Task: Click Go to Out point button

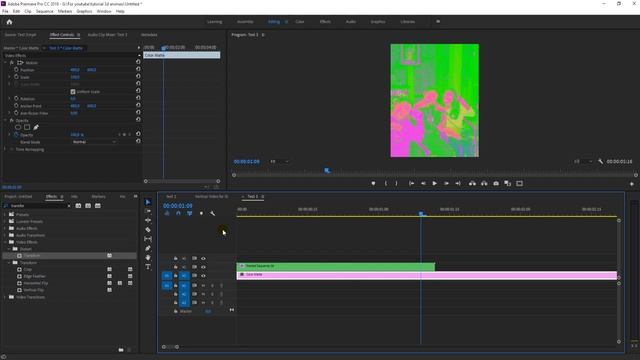Action: pyautogui.click(x=458, y=184)
